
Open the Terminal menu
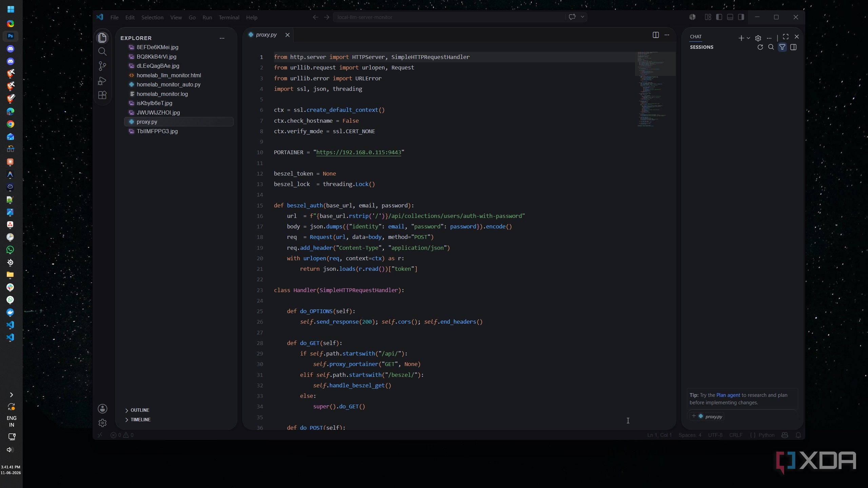[229, 17]
